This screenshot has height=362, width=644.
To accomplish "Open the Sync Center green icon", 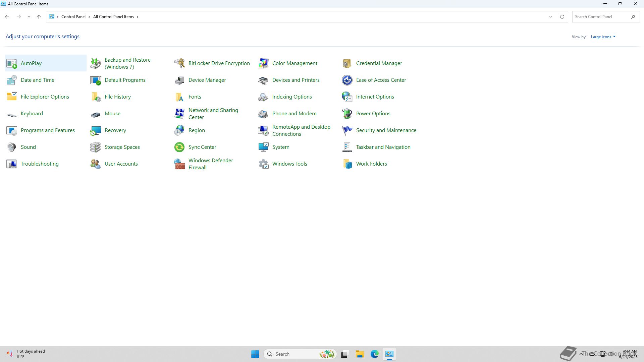I will point(179,147).
